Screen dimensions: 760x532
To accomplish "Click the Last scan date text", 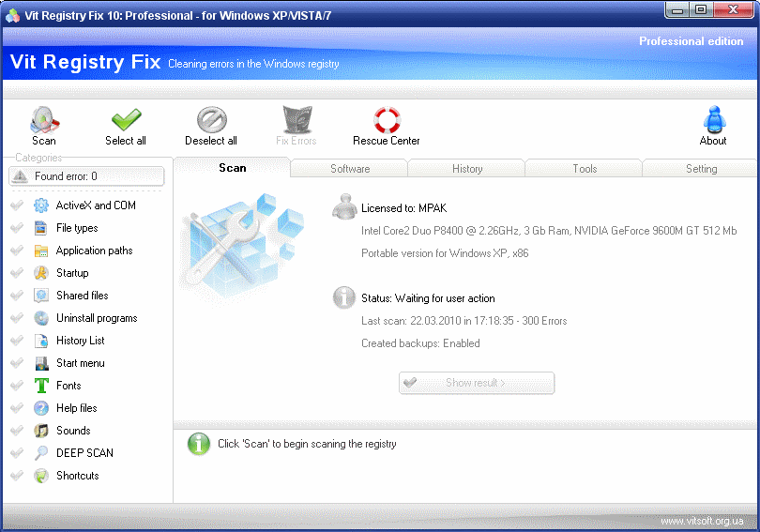I will tap(464, 321).
